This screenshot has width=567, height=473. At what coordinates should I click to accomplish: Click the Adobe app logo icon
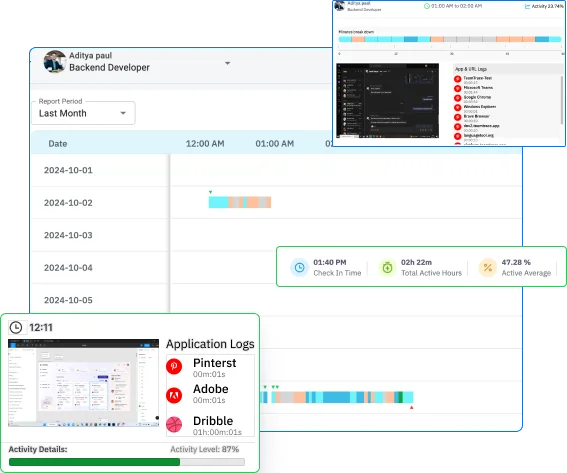[174, 395]
